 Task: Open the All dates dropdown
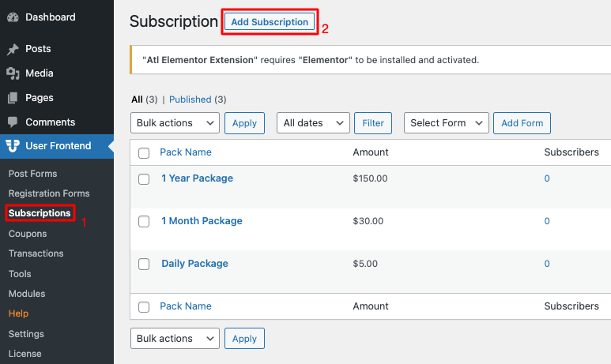click(313, 123)
